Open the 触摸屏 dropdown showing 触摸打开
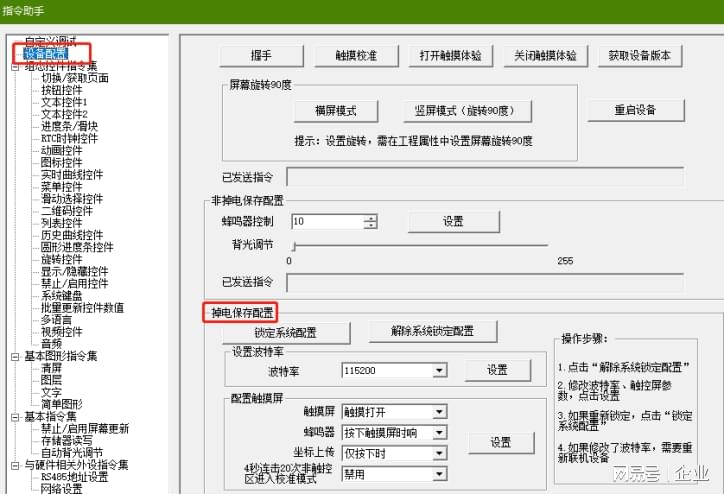Screen dimensions: 724x495 pos(439,412)
